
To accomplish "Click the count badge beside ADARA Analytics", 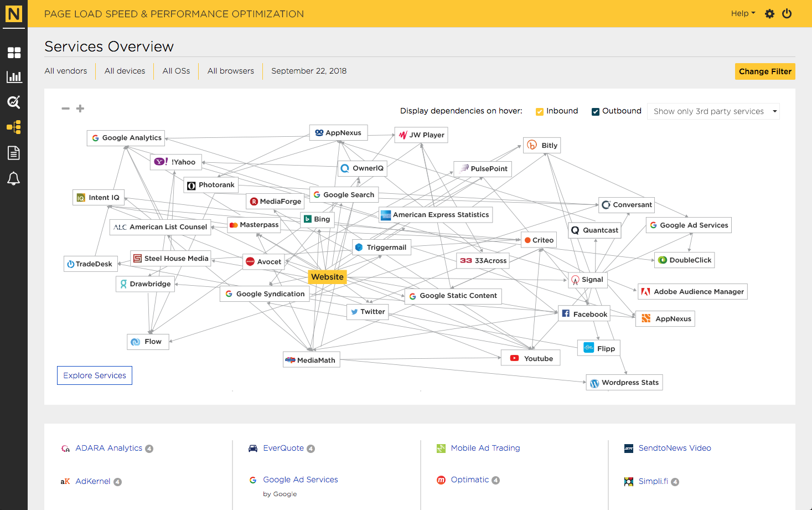I will (x=149, y=449).
